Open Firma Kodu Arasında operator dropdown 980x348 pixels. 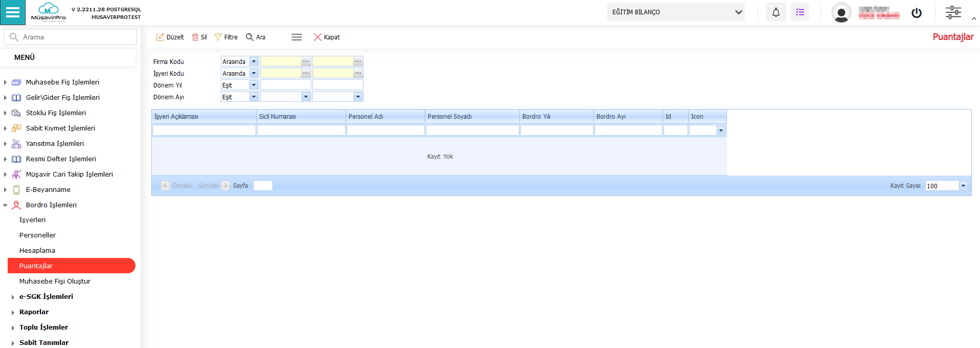(254, 61)
